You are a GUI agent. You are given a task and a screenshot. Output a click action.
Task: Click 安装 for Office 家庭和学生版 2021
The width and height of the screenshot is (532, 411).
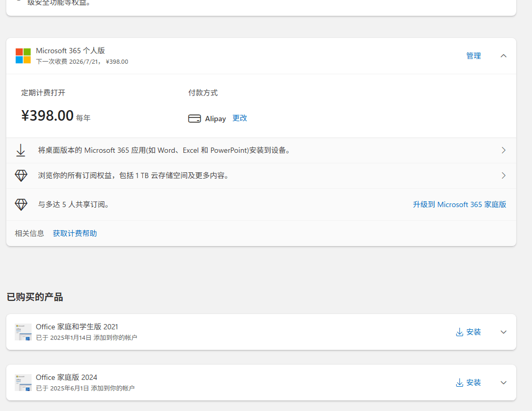click(474, 332)
